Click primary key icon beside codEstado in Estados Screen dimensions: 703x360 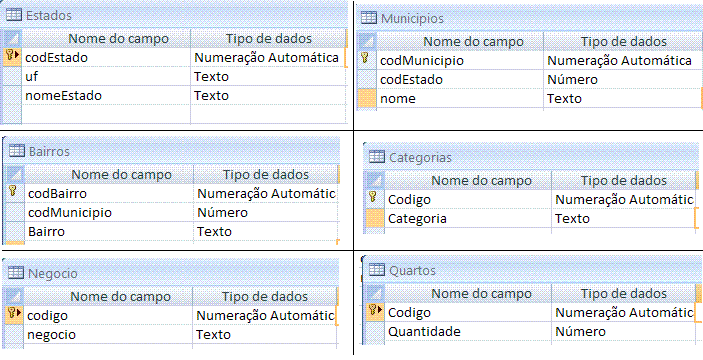tap(11, 57)
